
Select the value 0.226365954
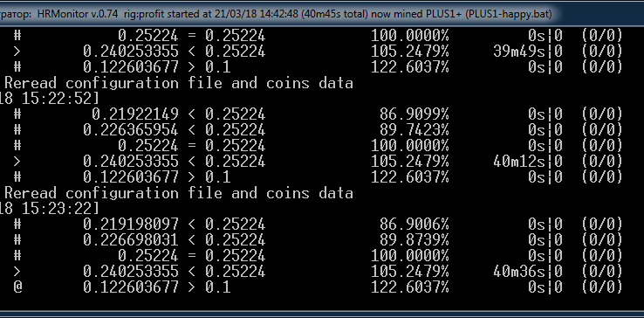tap(131, 130)
